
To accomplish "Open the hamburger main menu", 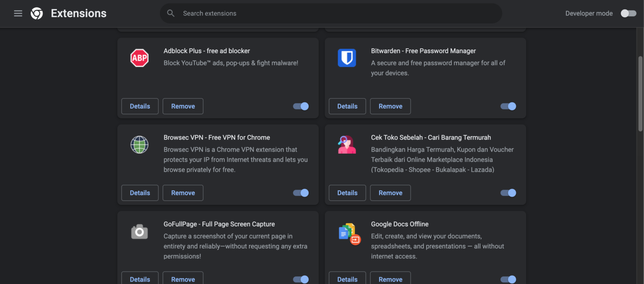I will (18, 13).
